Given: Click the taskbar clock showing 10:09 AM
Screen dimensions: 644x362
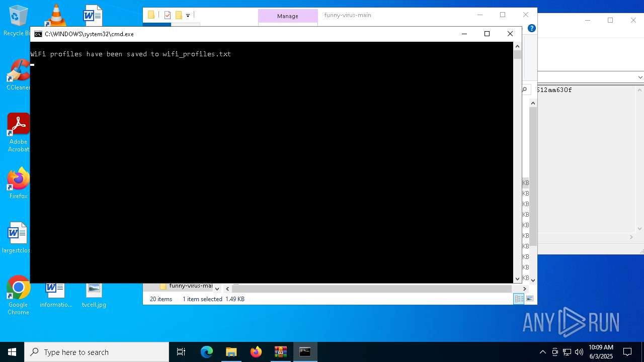Looking at the screenshot, I should (x=601, y=352).
